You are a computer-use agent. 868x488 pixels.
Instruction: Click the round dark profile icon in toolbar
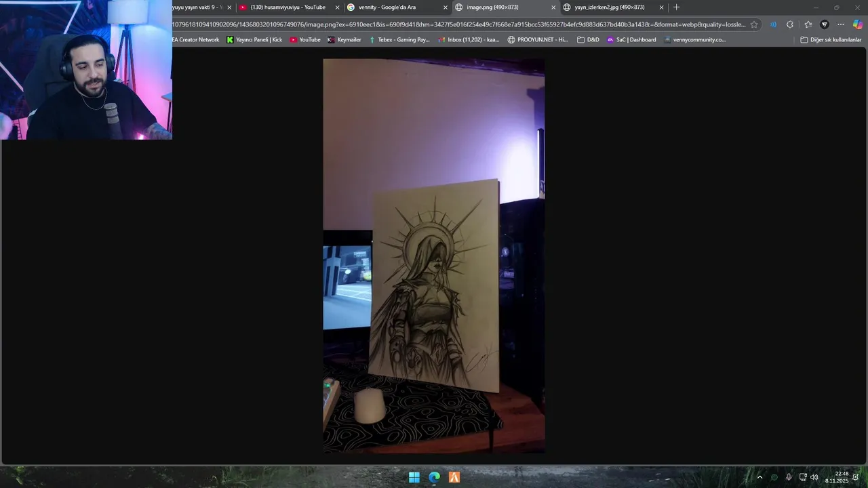tap(825, 24)
